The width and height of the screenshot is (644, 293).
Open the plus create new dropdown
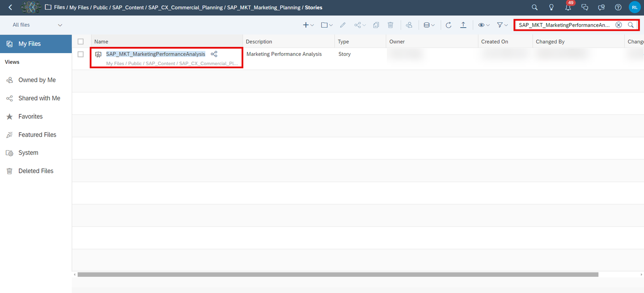(308, 25)
